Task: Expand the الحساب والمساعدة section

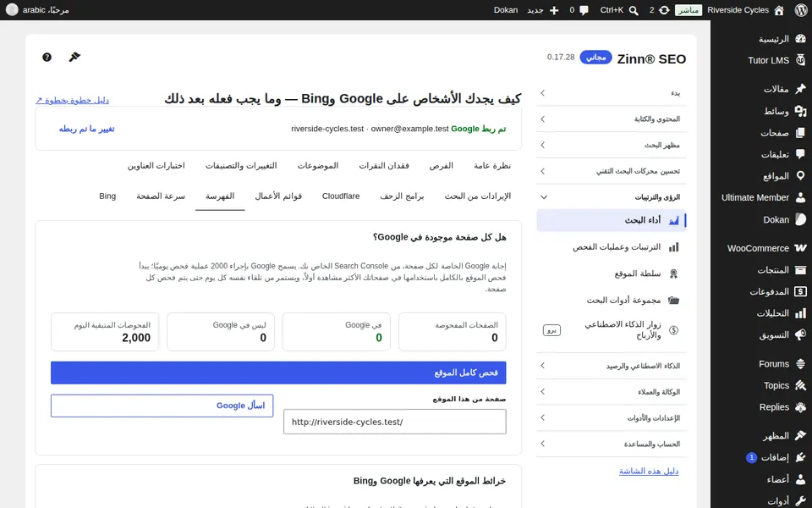Action: [612, 444]
